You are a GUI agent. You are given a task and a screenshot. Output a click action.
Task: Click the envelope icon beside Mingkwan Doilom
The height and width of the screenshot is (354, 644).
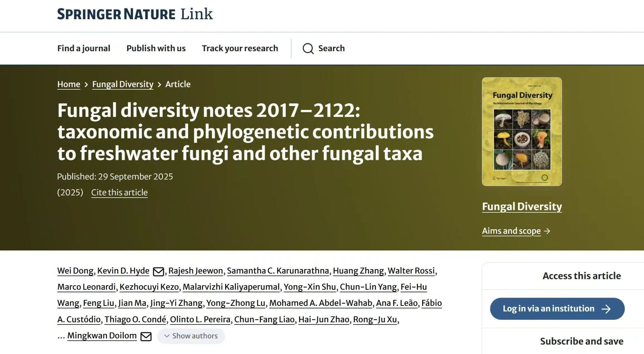tap(146, 336)
